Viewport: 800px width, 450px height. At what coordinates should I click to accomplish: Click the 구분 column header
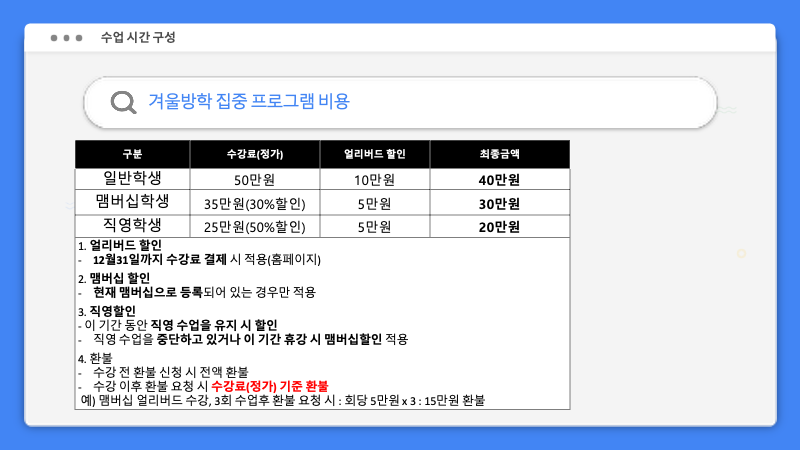pyautogui.click(x=132, y=154)
